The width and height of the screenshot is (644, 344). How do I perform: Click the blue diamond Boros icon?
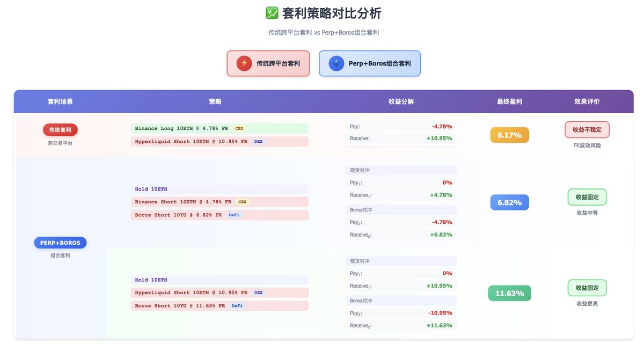(x=336, y=63)
